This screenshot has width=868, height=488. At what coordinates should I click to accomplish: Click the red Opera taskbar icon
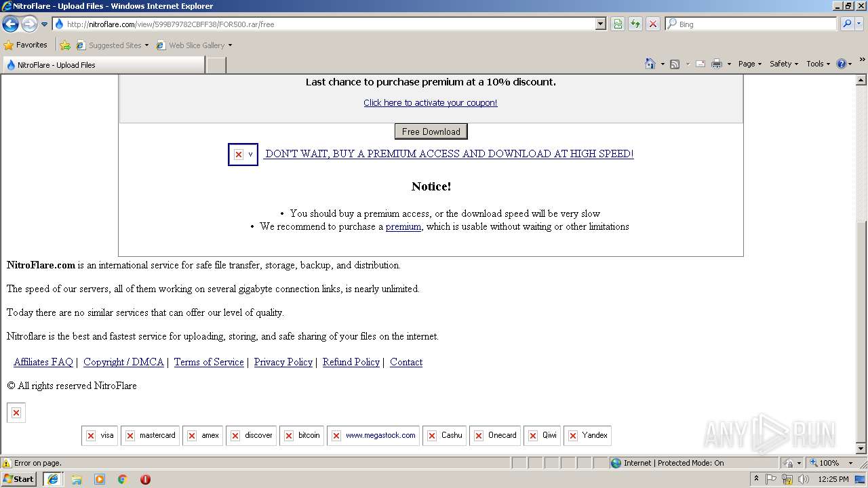pyautogui.click(x=145, y=479)
